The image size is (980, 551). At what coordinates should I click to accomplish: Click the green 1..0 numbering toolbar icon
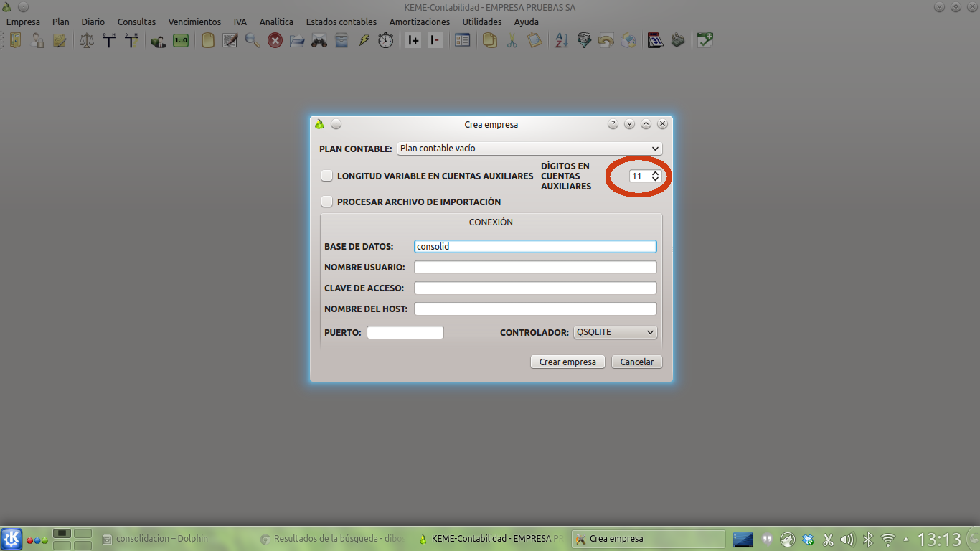click(x=181, y=41)
